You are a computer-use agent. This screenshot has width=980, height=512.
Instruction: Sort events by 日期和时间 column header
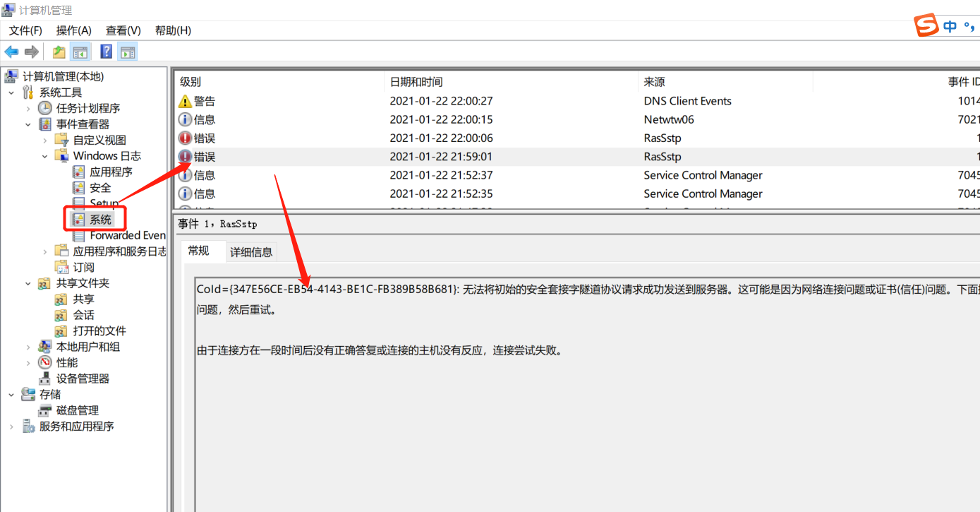tap(416, 82)
